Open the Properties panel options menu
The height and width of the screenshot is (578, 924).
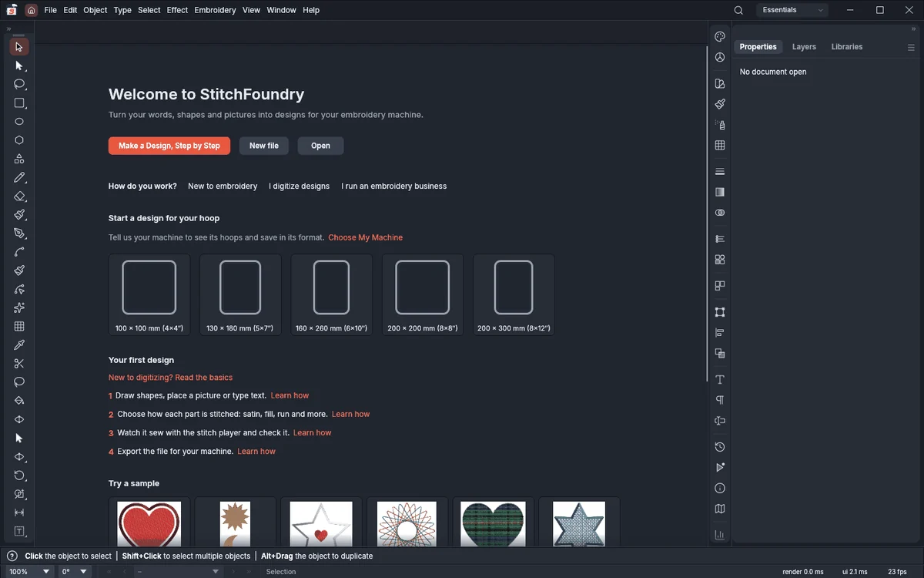[911, 47]
